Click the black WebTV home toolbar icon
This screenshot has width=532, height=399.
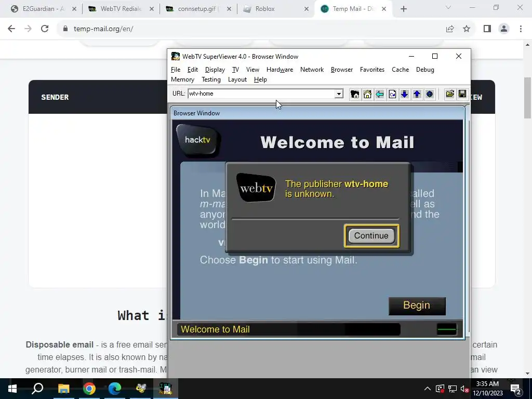tap(354, 94)
